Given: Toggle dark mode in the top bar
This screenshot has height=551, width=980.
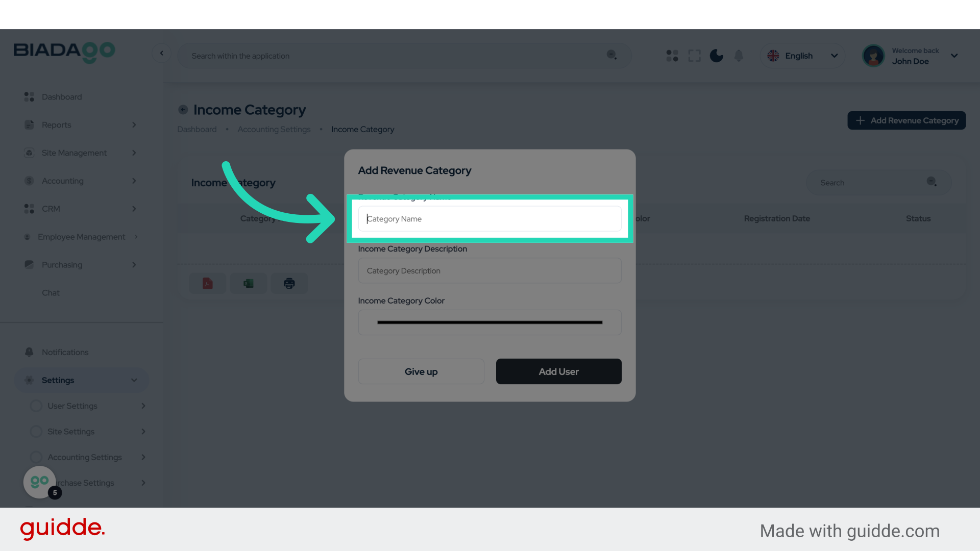Looking at the screenshot, I should (716, 56).
